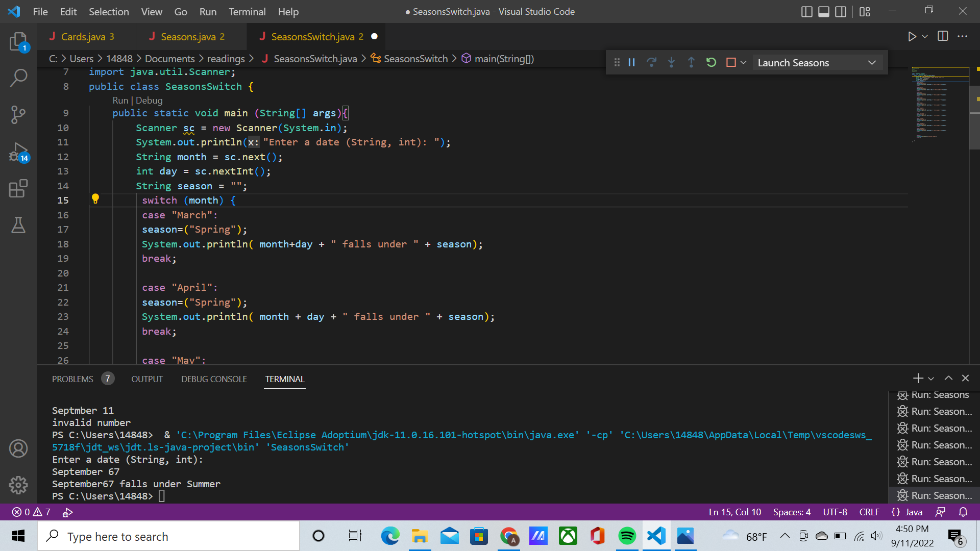Stop debugging with the red square
The height and width of the screenshot is (551, 980).
[731, 62]
